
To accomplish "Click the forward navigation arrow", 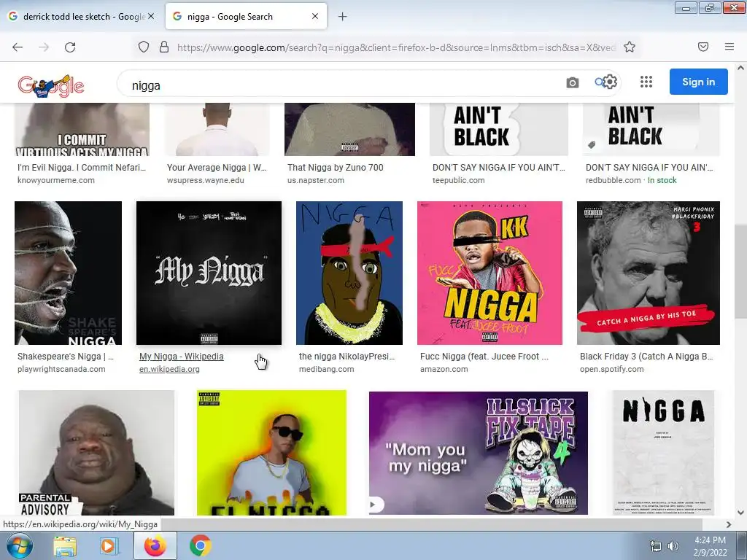I will click(x=44, y=47).
